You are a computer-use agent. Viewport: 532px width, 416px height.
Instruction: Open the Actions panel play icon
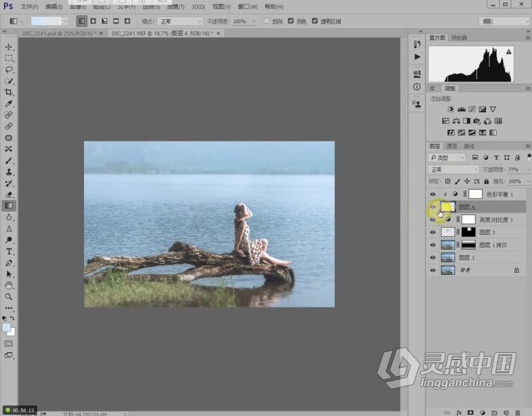417,57
